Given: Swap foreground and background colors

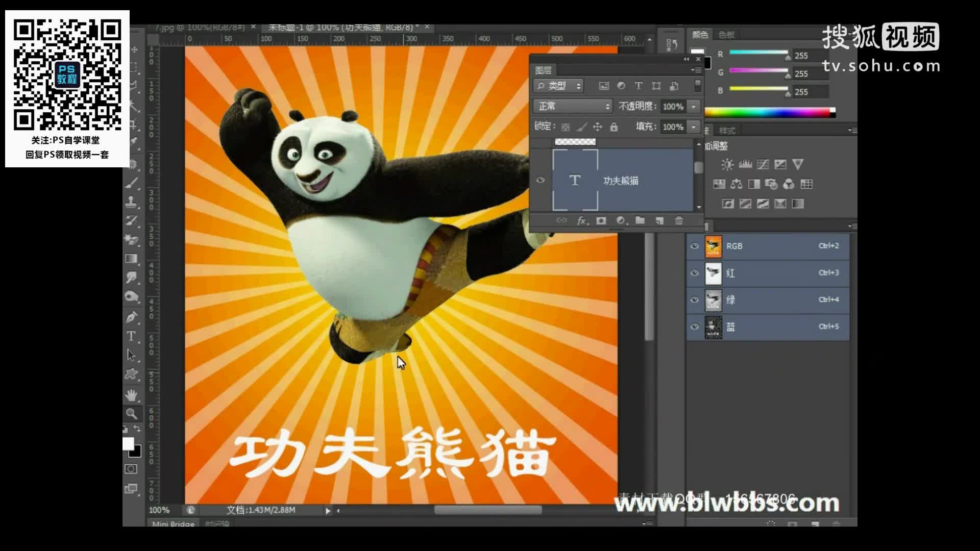Looking at the screenshot, I should tap(137, 429).
